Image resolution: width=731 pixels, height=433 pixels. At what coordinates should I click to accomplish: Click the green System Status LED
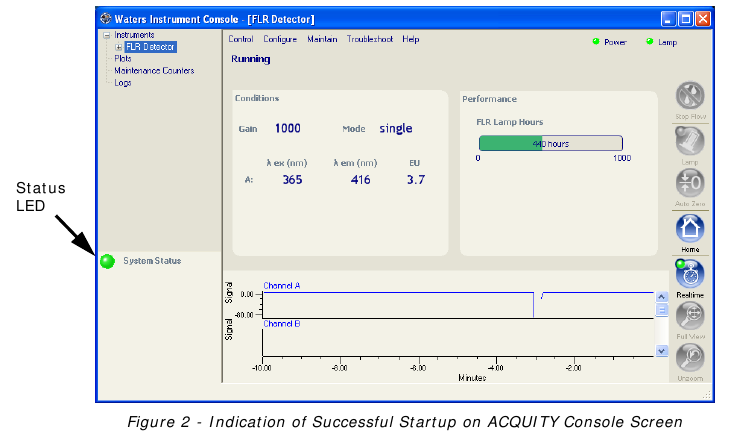107,261
